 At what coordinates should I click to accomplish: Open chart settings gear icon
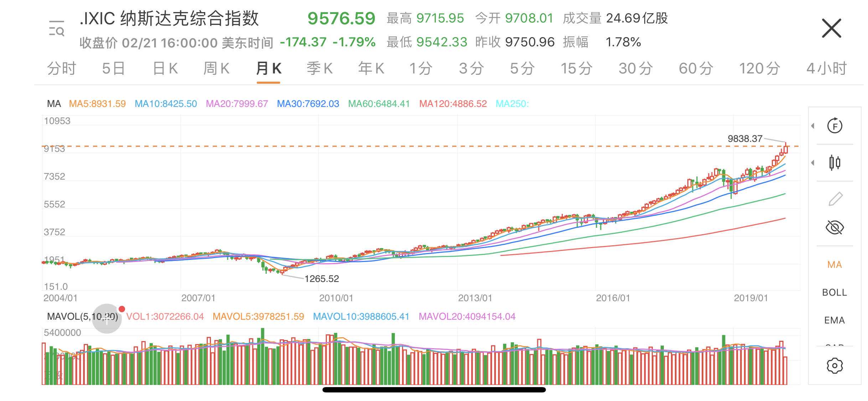835,366
